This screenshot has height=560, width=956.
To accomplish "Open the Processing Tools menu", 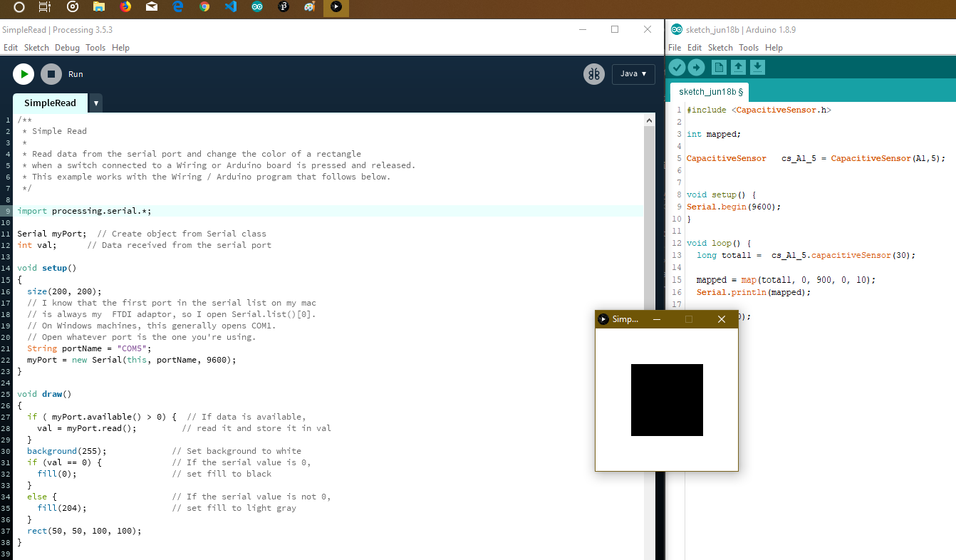I will click(95, 48).
